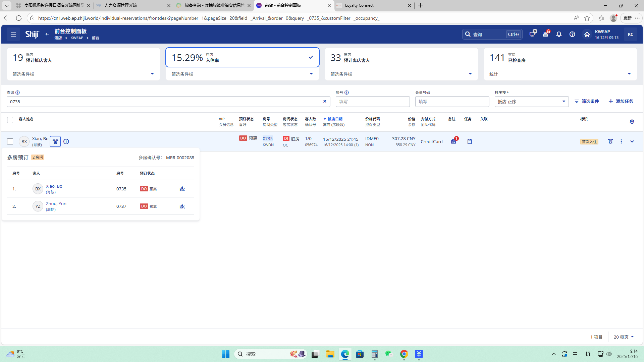The width and height of the screenshot is (644, 362).
Task: Open the help question mark icon
Action: [572, 34]
